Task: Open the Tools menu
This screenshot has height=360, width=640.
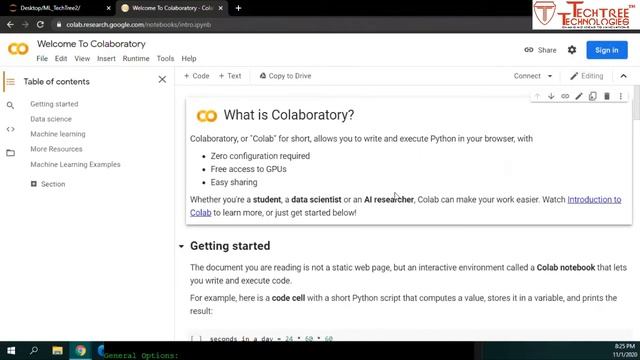Action: 165,59
